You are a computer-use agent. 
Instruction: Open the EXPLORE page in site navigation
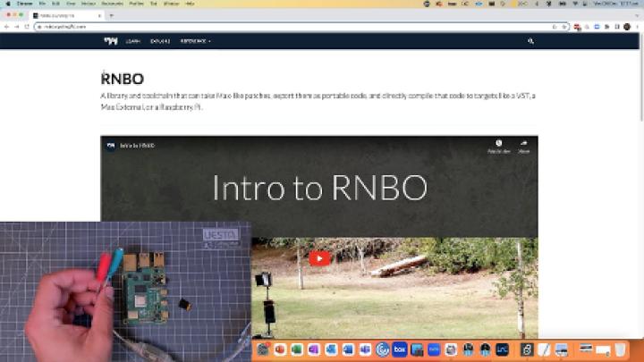coord(160,41)
